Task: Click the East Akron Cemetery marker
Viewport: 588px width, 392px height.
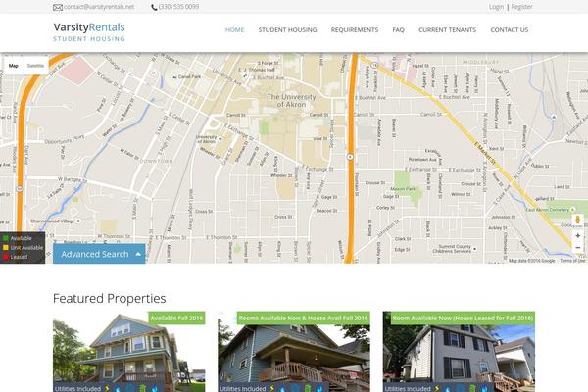Action: click(x=572, y=210)
